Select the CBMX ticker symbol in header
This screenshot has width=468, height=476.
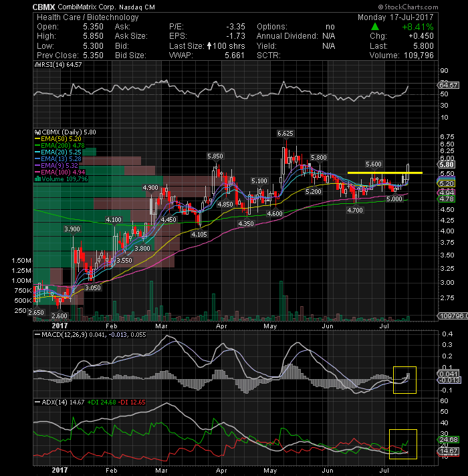(43, 7)
